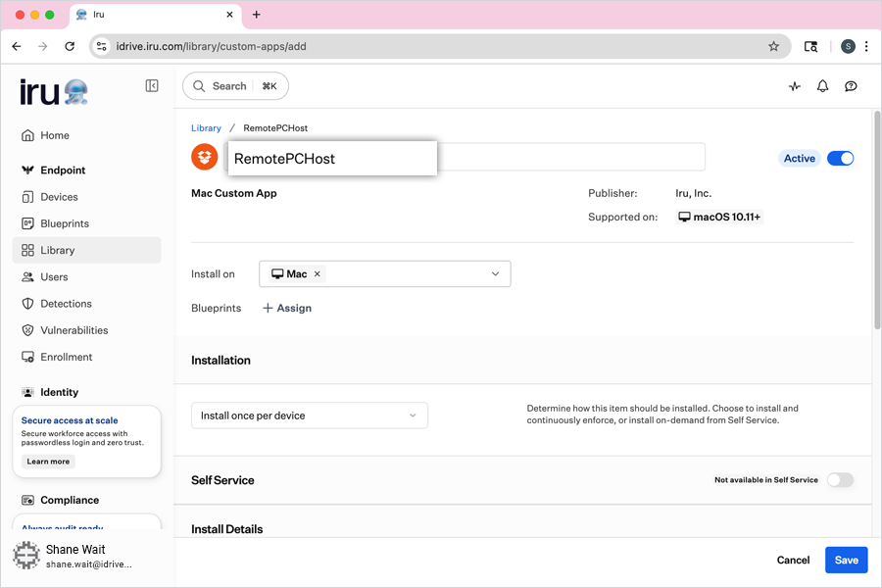Viewport: 882px width, 588px height.
Task: Enable the Self Service toggle
Action: 840,480
